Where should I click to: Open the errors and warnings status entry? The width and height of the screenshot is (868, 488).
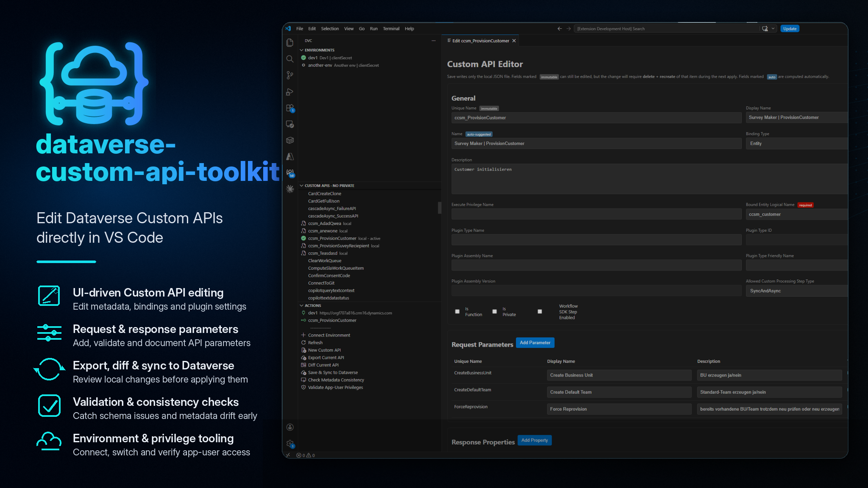tap(306, 455)
